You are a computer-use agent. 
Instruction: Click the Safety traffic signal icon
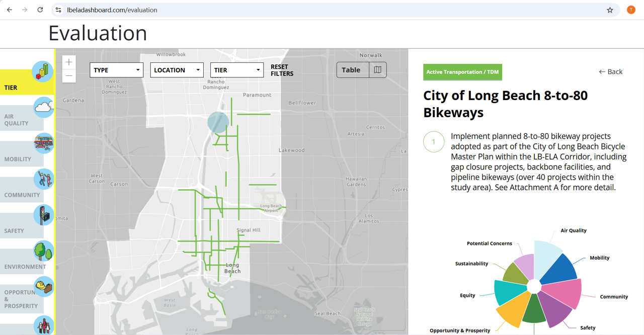click(x=44, y=215)
